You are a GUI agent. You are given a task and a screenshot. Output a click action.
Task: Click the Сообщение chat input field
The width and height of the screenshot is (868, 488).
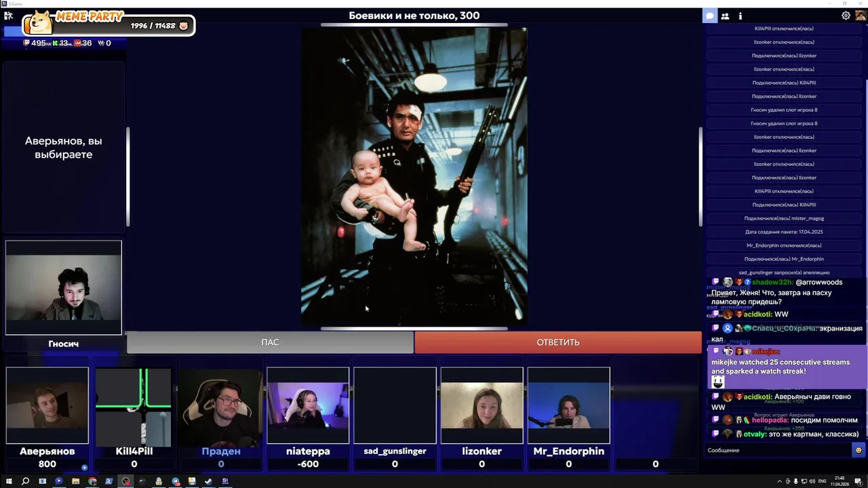coord(778,450)
